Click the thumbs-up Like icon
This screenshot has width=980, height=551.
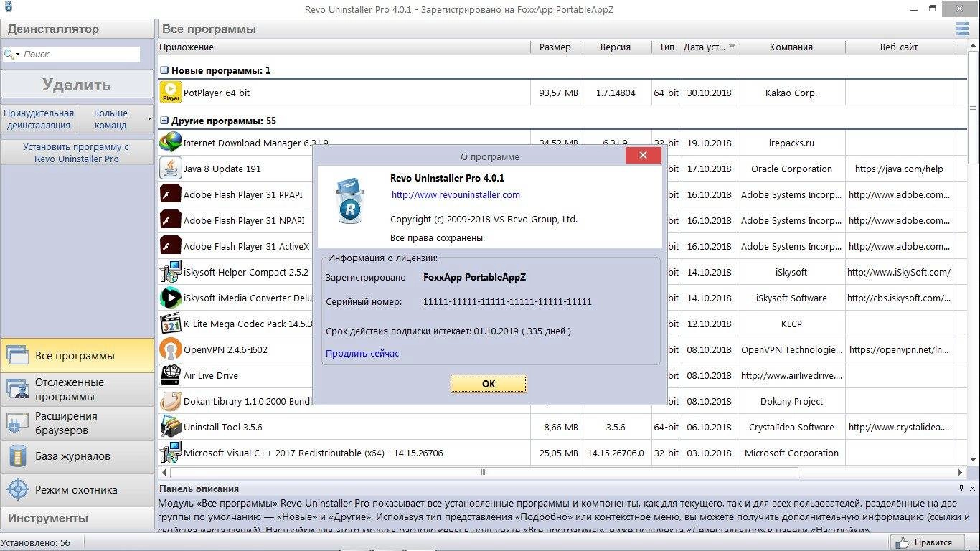pos(902,542)
